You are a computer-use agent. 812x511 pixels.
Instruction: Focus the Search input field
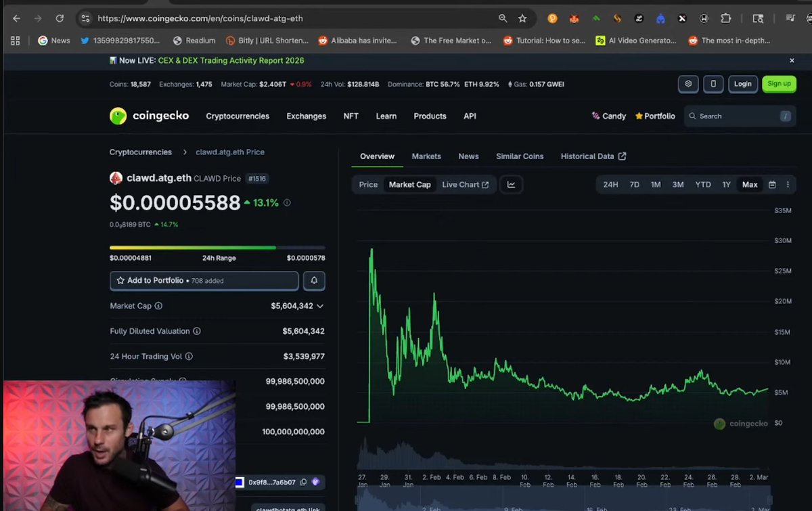pyautogui.click(x=739, y=116)
